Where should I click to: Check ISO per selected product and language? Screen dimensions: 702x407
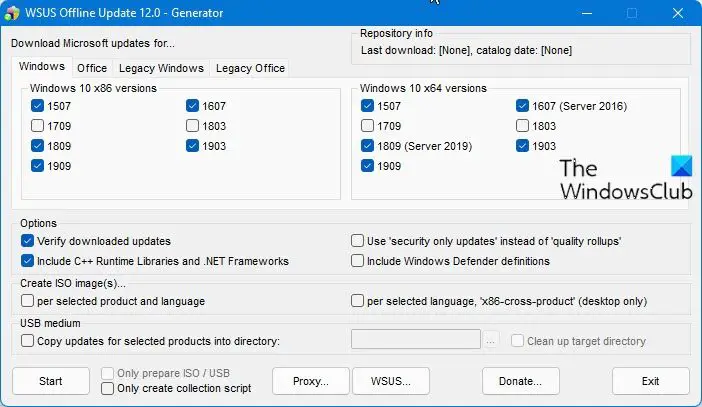click(27, 300)
